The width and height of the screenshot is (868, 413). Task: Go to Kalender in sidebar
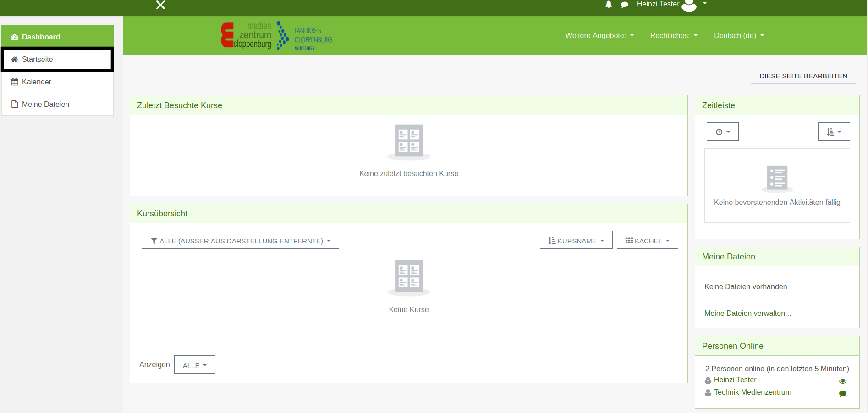37,82
